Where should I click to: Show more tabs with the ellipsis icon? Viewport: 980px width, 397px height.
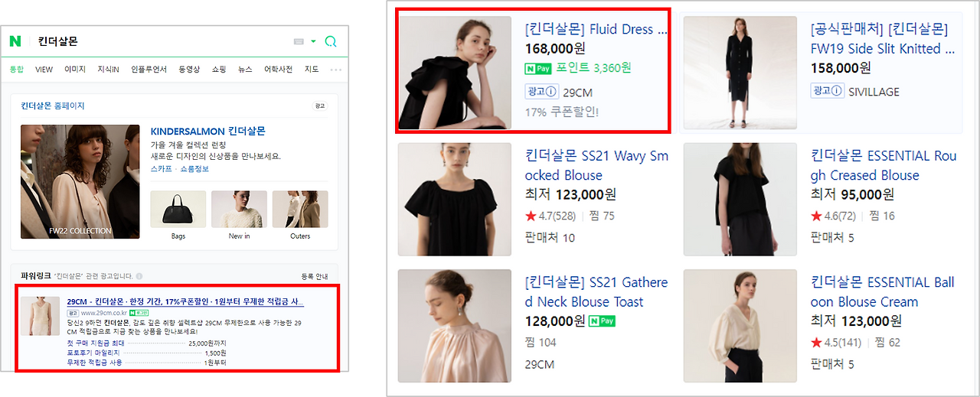pos(335,70)
